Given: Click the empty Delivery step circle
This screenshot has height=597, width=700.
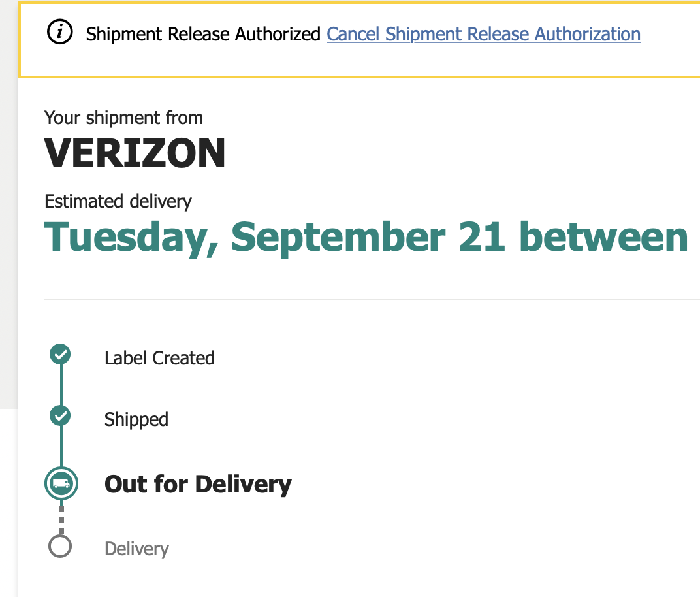Looking at the screenshot, I should pos(60,546).
